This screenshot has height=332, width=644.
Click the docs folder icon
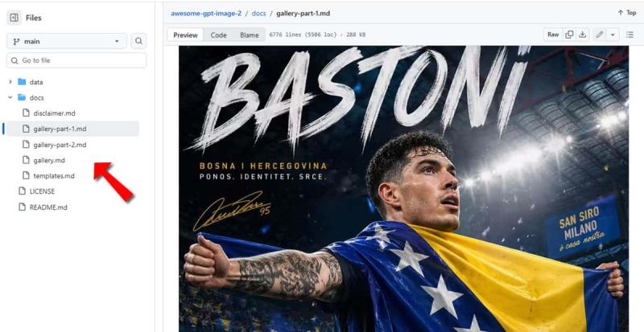pyautogui.click(x=22, y=98)
